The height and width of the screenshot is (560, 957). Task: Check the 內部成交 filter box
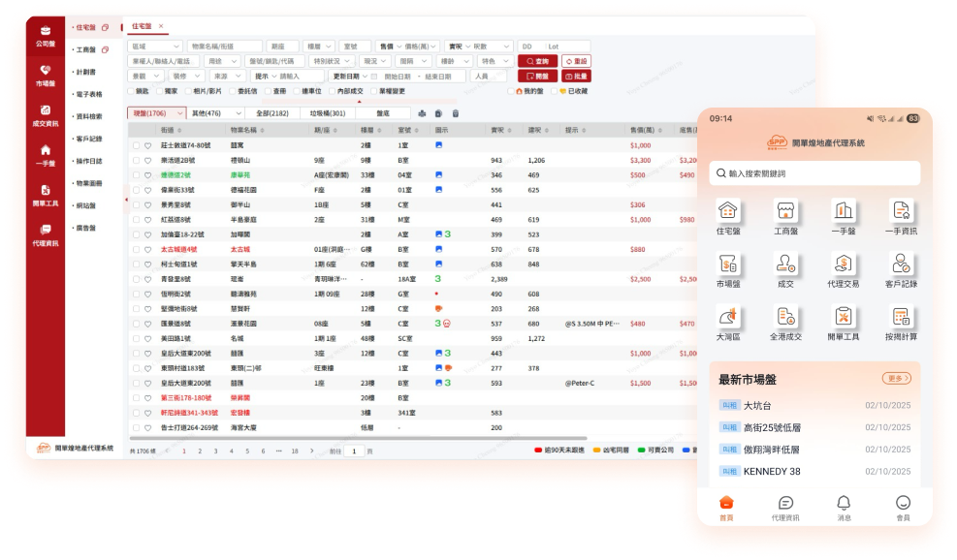332,91
